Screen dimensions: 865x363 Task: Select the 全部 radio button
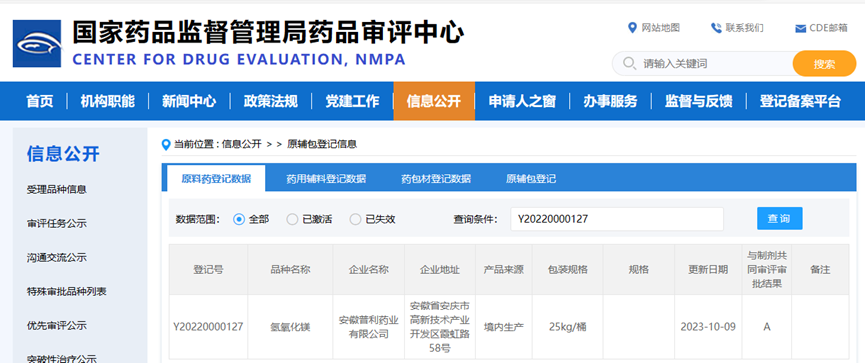coord(239,219)
